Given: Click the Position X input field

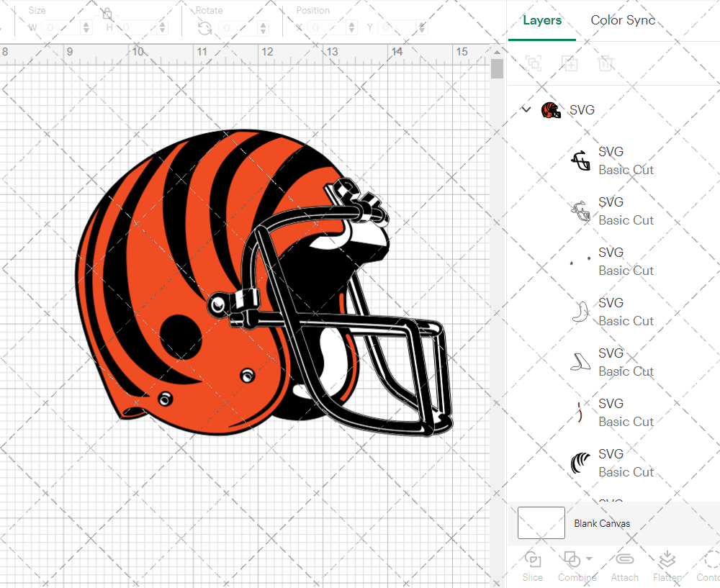Looking at the screenshot, I should (326, 27).
